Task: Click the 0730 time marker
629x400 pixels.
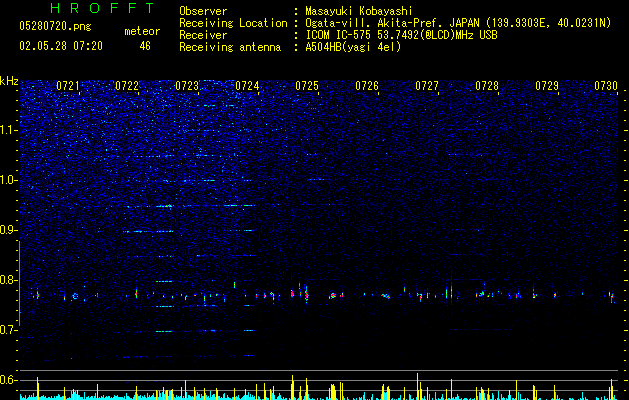Action: click(x=606, y=86)
